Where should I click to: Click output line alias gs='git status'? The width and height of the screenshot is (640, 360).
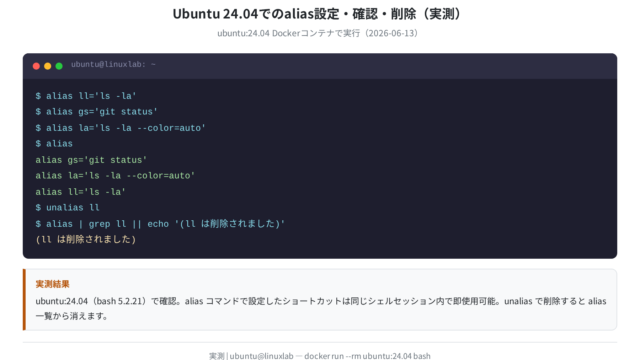[x=91, y=160]
